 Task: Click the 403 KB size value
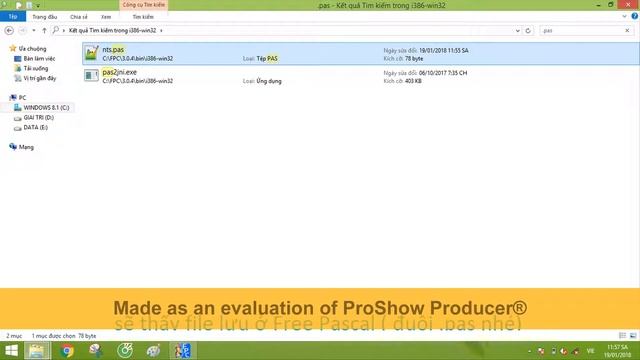point(413,81)
